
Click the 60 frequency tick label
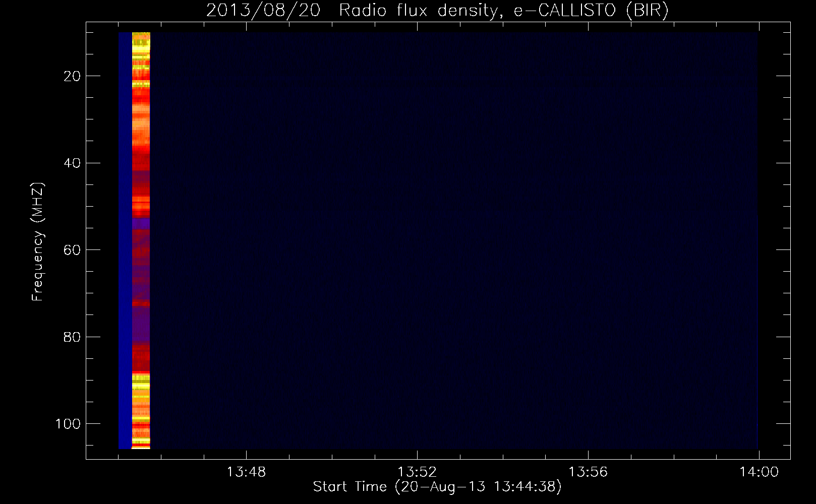[x=72, y=250]
